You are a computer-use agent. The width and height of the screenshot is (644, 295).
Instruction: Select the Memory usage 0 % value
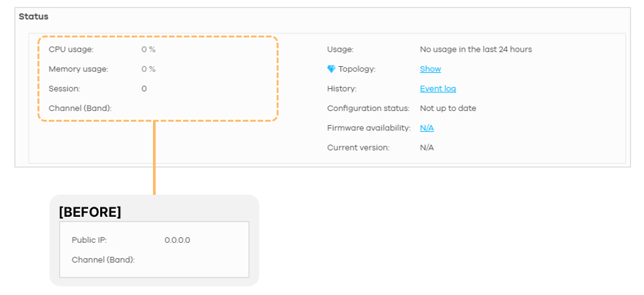[149, 69]
